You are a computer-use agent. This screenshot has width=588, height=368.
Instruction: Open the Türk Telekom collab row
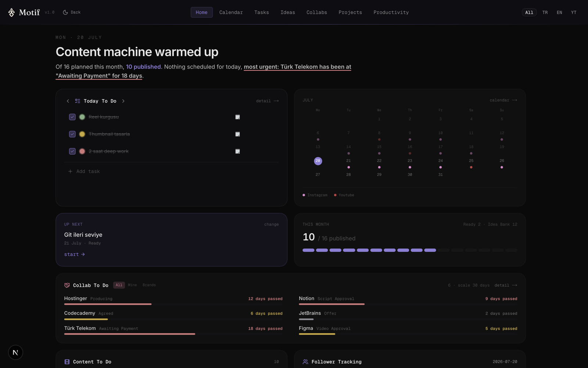tap(173, 330)
